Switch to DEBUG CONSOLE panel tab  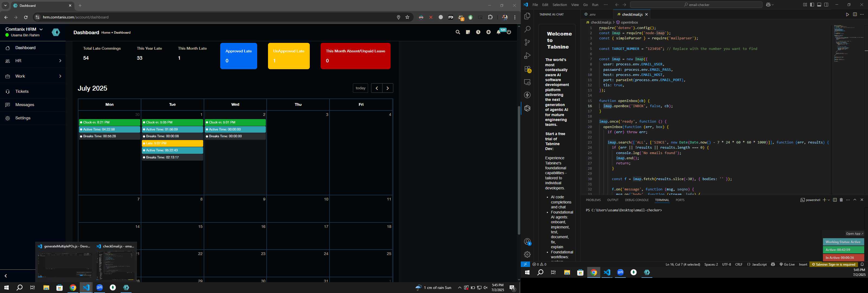(x=637, y=200)
